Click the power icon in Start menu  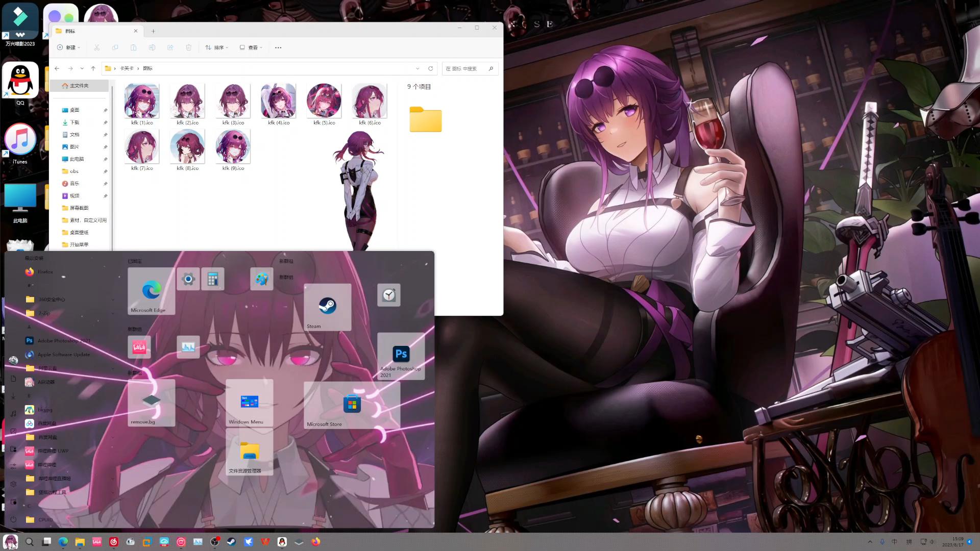14,519
